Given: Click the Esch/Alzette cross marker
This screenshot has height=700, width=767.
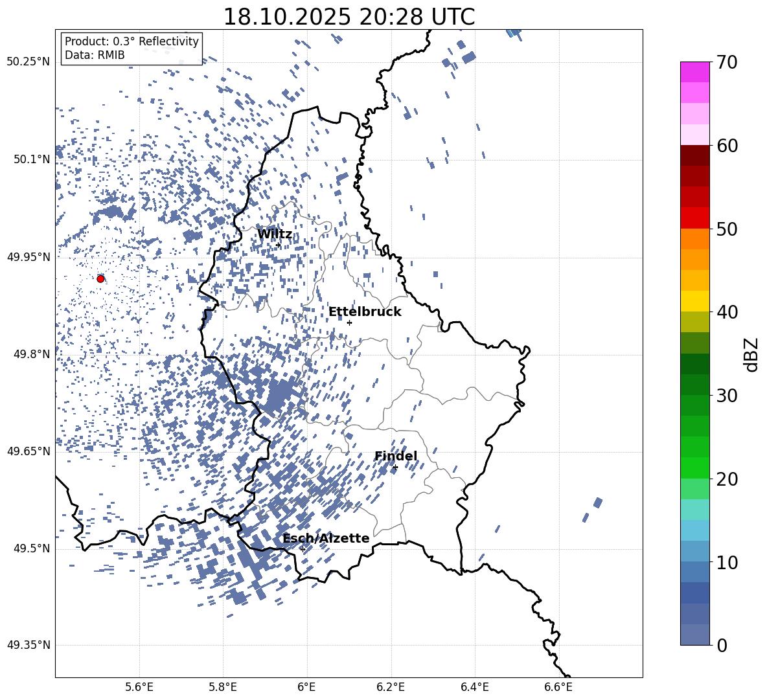Looking at the screenshot, I should point(303,549).
